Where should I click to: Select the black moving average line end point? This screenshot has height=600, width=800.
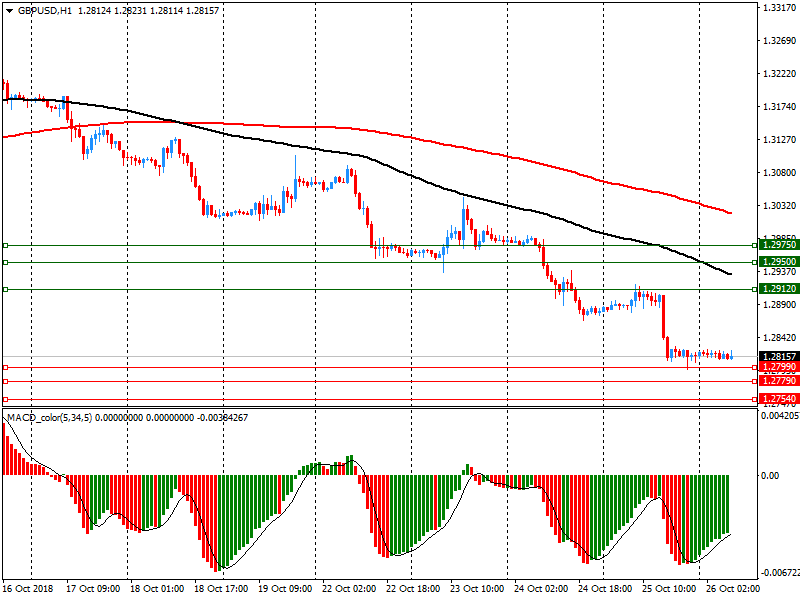[x=730, y=274]
